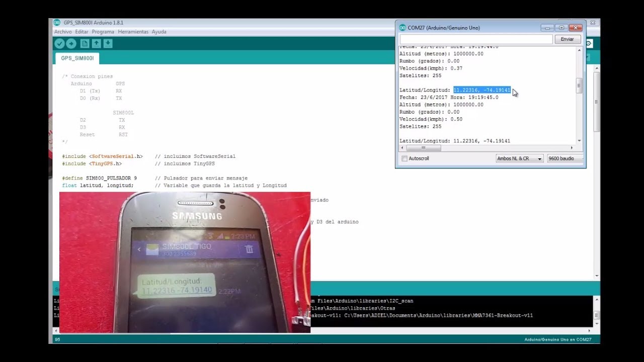
Task: Click the Enviar button in serial monitor
Action: click(567, 39)
